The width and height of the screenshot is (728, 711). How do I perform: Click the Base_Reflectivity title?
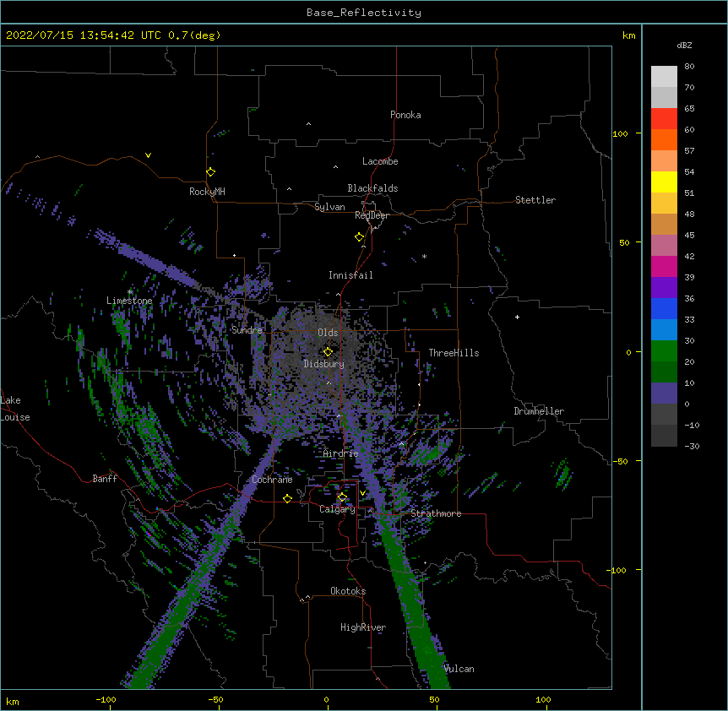364,13
